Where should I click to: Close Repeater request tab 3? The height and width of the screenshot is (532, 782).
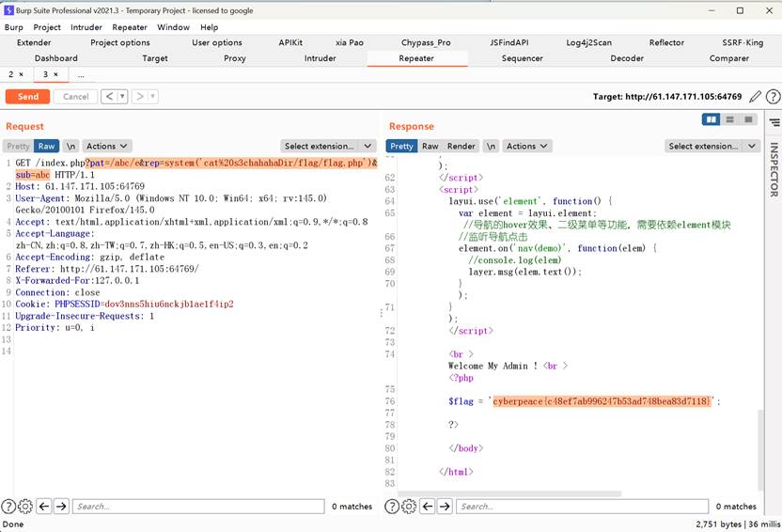tap(55, 74)
